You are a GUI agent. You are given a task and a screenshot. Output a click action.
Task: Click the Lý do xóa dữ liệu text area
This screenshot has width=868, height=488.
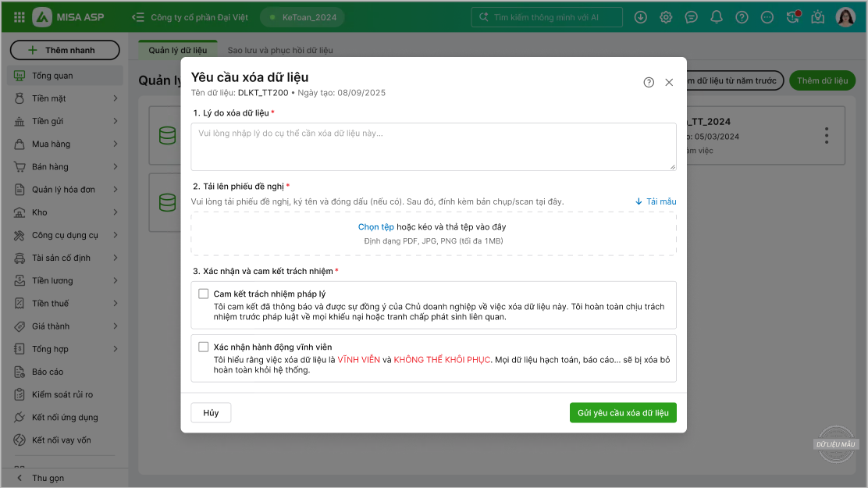click(x=433, y=146)
